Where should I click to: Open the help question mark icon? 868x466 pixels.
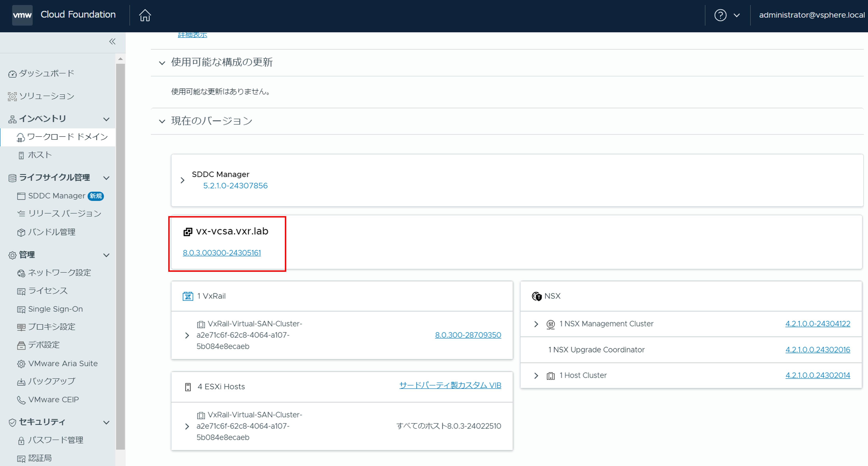coord(720,15)
